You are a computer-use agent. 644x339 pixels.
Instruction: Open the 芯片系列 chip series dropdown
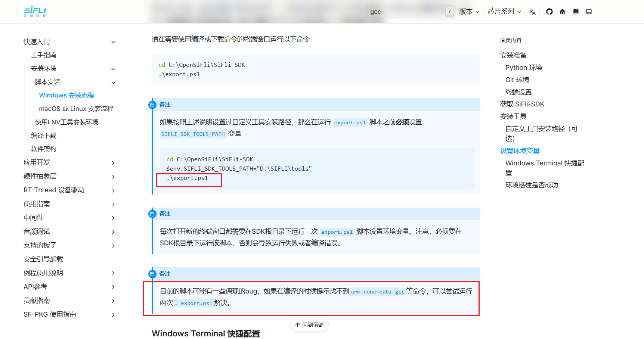tap(504, 12)
